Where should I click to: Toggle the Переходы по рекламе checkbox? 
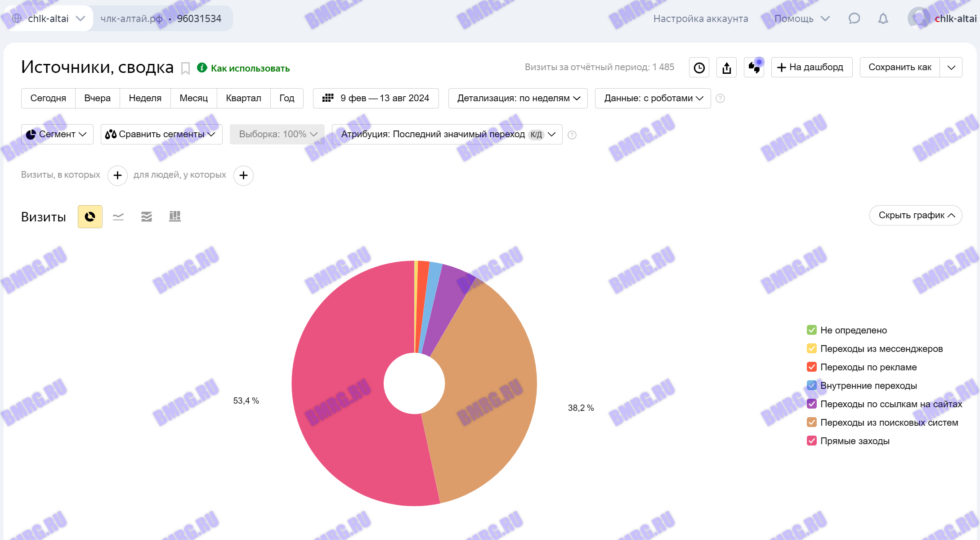pos(812,367)
